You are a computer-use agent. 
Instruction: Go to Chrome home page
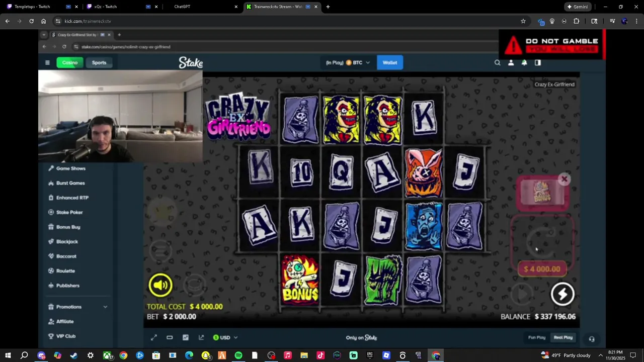point(43,21)
